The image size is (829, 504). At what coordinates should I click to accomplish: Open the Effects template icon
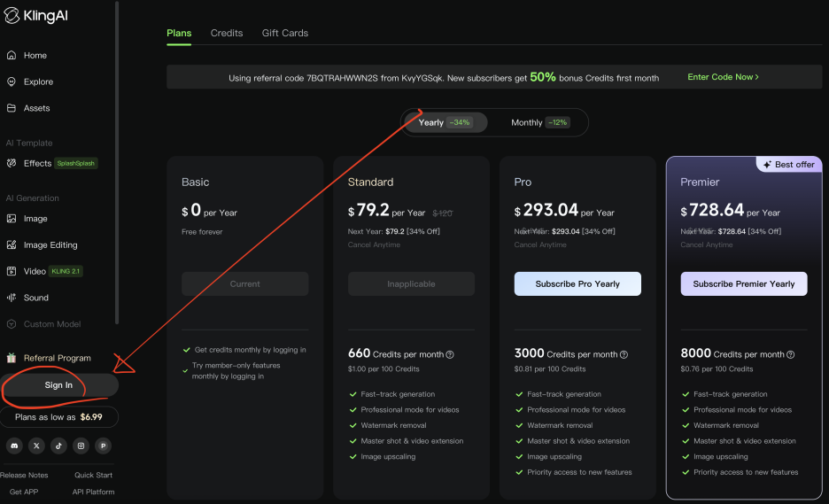click(12, 163)
